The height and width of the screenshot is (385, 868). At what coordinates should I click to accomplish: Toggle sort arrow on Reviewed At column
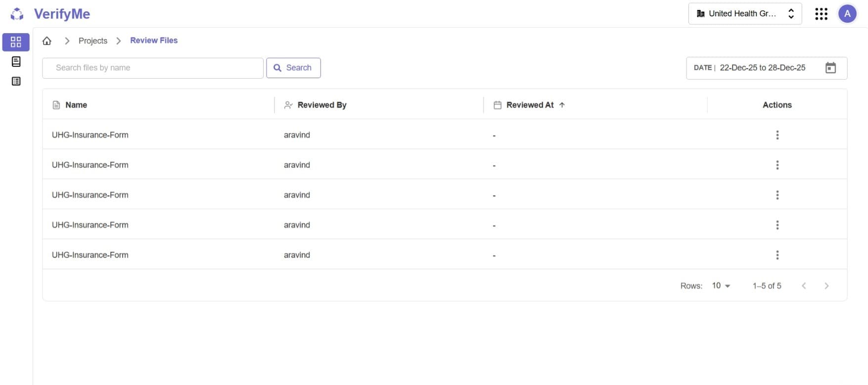[562, 105]
